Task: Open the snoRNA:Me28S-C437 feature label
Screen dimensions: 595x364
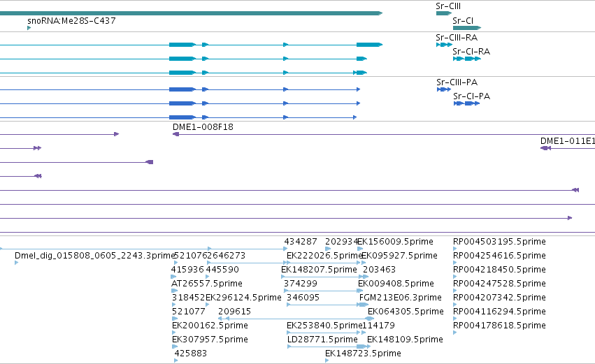Action: point(71,21)
